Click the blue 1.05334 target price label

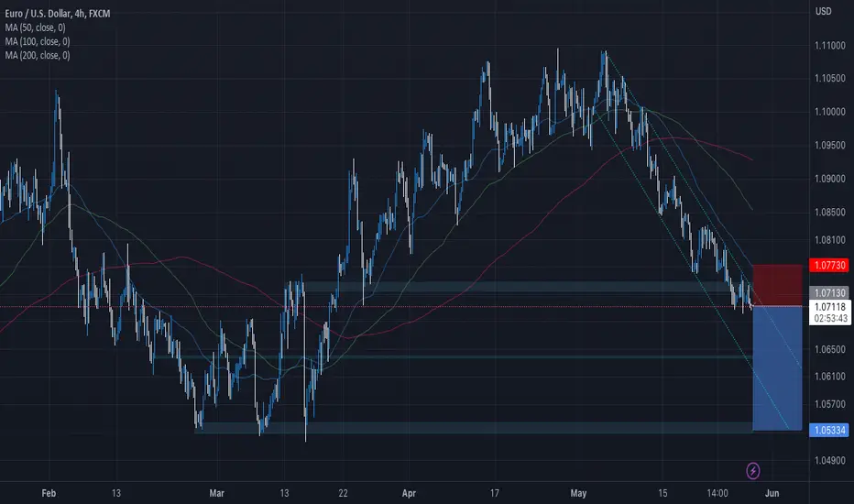(829, 431)
